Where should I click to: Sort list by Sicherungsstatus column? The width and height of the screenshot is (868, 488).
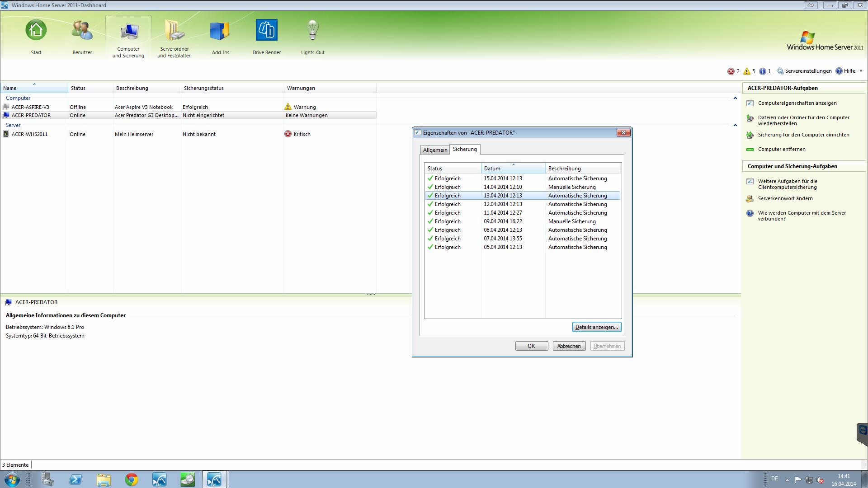(232, 88)
